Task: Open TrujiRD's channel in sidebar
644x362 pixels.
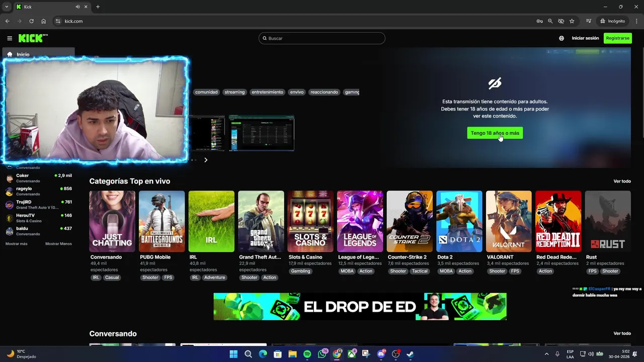Action: (x=38, y=205)
